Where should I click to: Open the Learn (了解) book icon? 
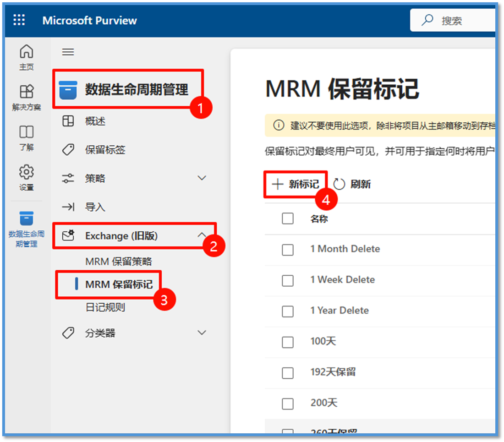pyautogui.click(x=27, y=132)
